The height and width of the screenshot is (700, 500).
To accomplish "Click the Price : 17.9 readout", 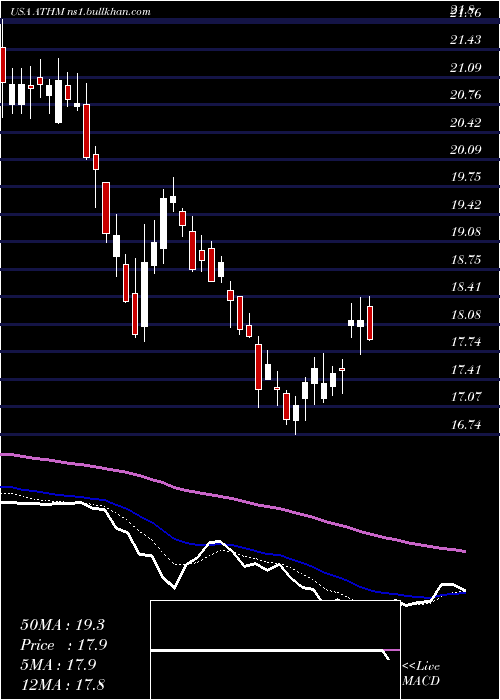I will coord(64,645).
